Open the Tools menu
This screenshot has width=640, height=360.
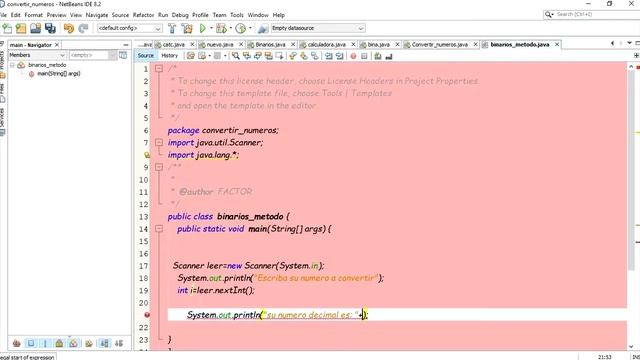click(x=237, y=15)
